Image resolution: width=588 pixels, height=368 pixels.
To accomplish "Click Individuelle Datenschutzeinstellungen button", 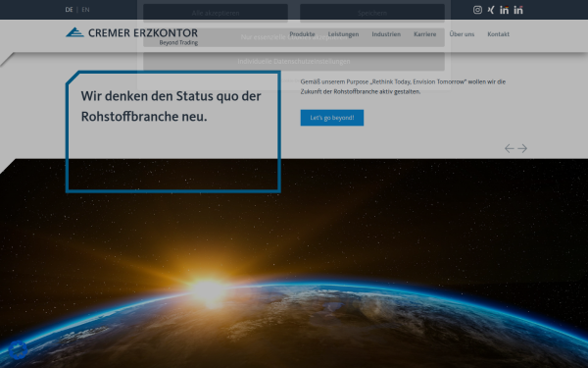I will (294, 61).
